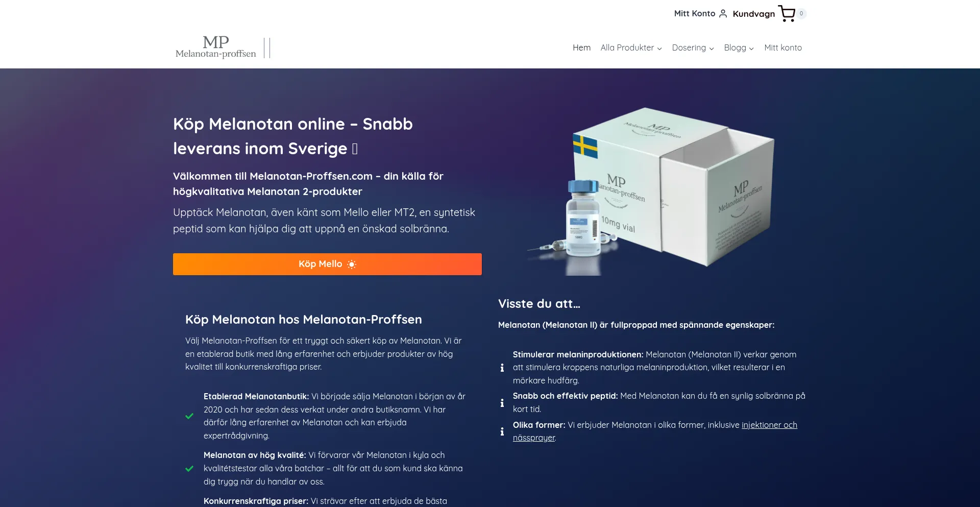Click info icon beside Olika former
This screenshot has height=507, width=980.
click(502, 431)
